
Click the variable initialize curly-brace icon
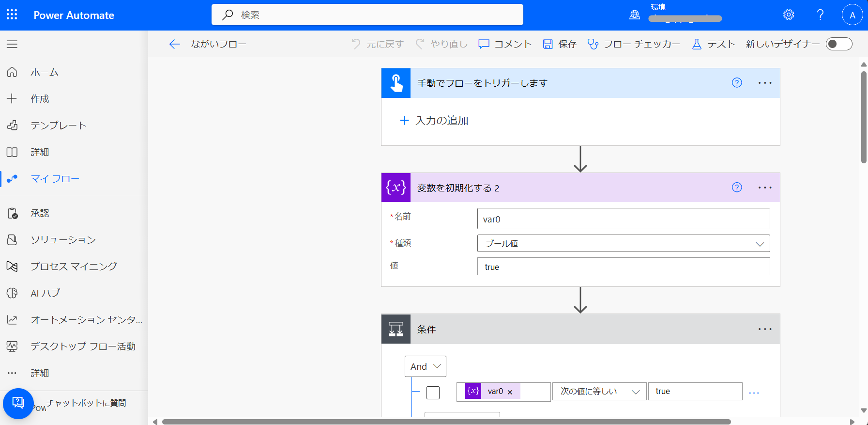point(396,188)
